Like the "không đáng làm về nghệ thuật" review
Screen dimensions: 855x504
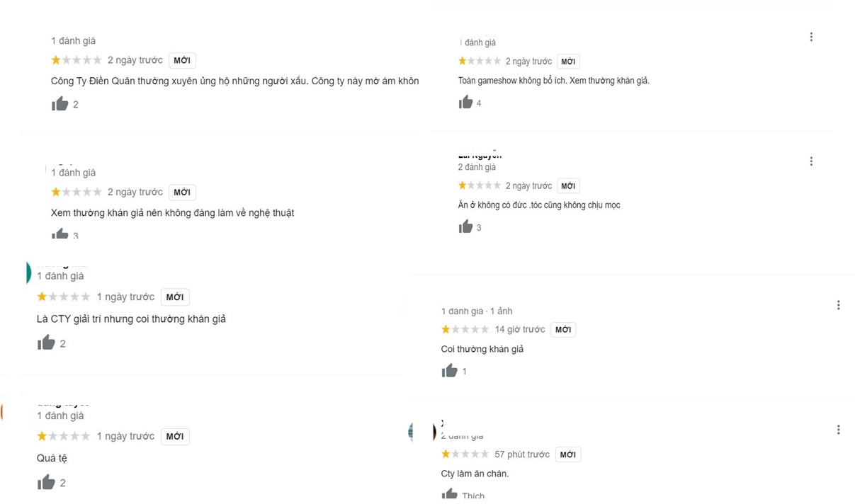[x=60, y=234]
